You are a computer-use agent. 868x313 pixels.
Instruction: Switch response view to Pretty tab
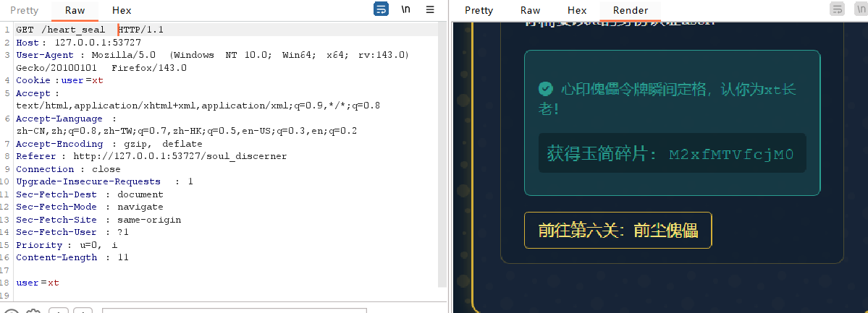coord(479,11)
